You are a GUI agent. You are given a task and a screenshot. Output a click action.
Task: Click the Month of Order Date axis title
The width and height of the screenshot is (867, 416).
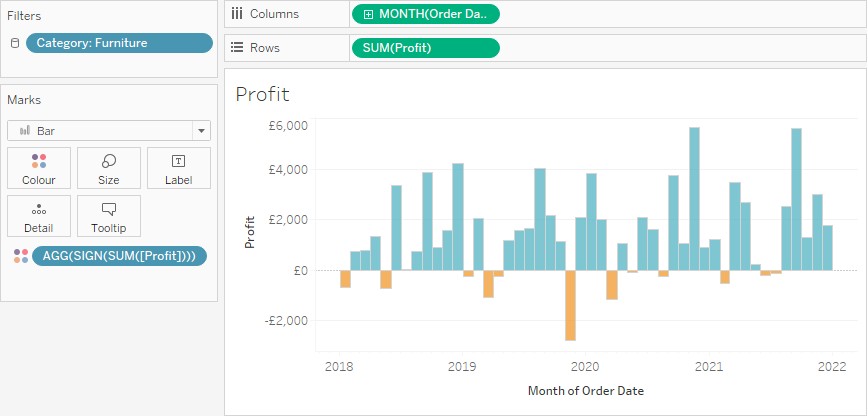pyautogui.click(x=586, y=390)
